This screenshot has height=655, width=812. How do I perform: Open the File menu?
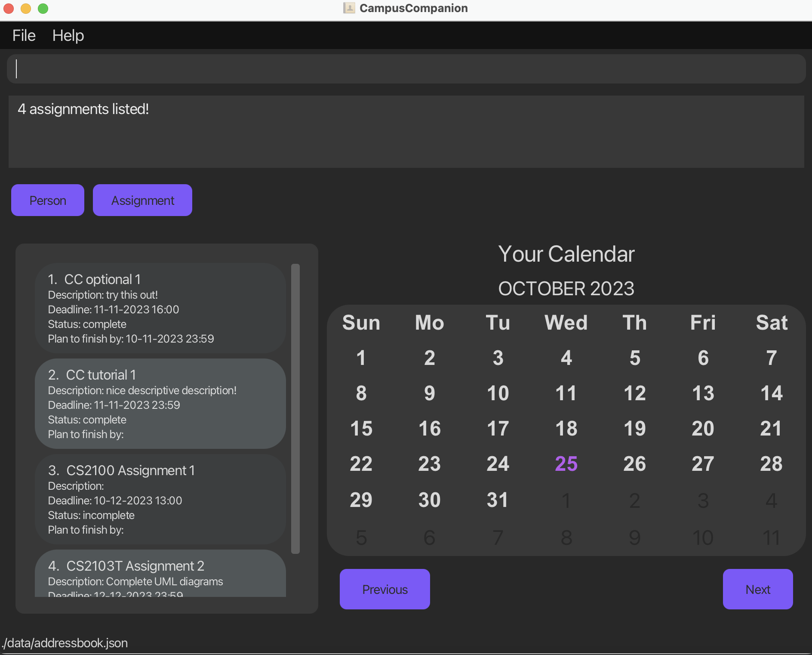coord(24,35)
